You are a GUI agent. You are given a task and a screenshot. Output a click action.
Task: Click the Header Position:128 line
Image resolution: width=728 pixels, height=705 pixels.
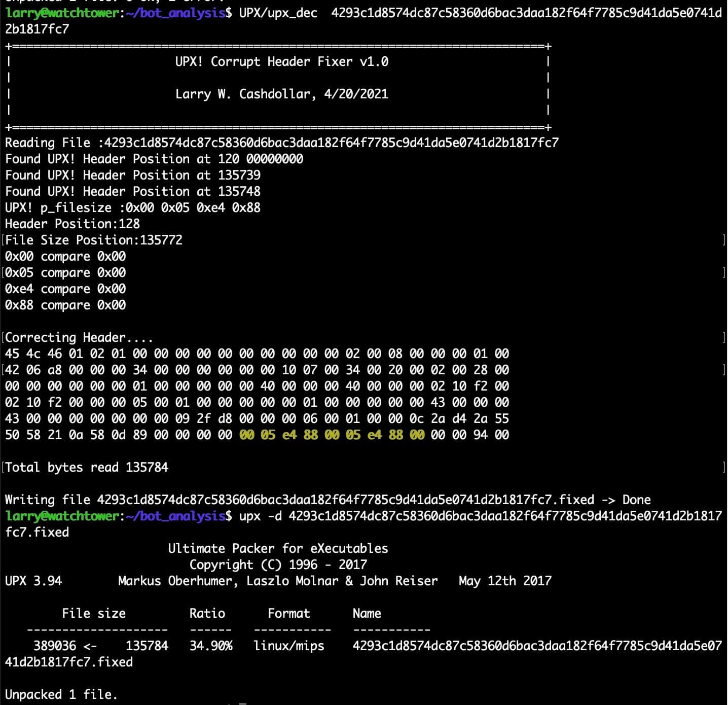72,224
